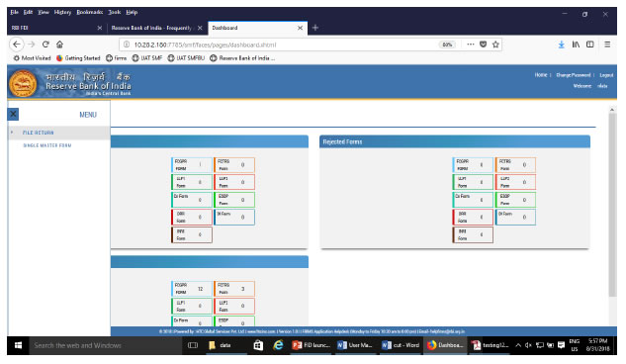626x364 pixels.
Task: Bookmark this page with star icon
Action: coord(495,45)
